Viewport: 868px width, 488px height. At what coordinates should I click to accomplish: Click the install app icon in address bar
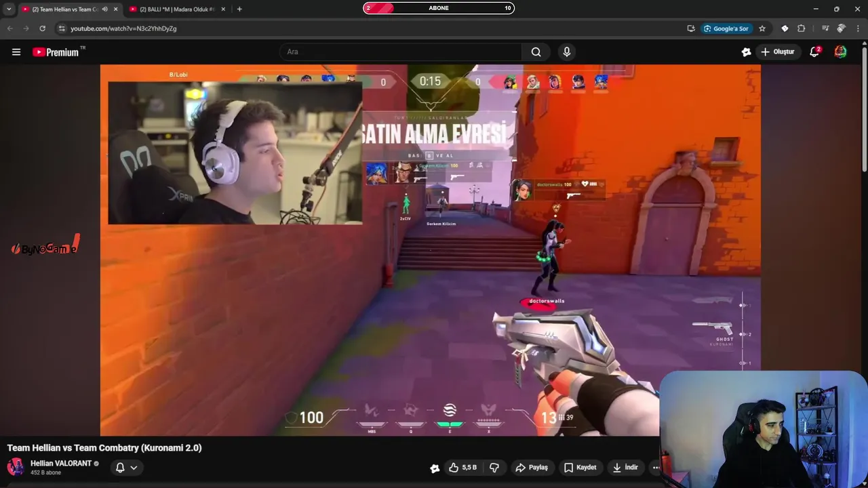690,28
